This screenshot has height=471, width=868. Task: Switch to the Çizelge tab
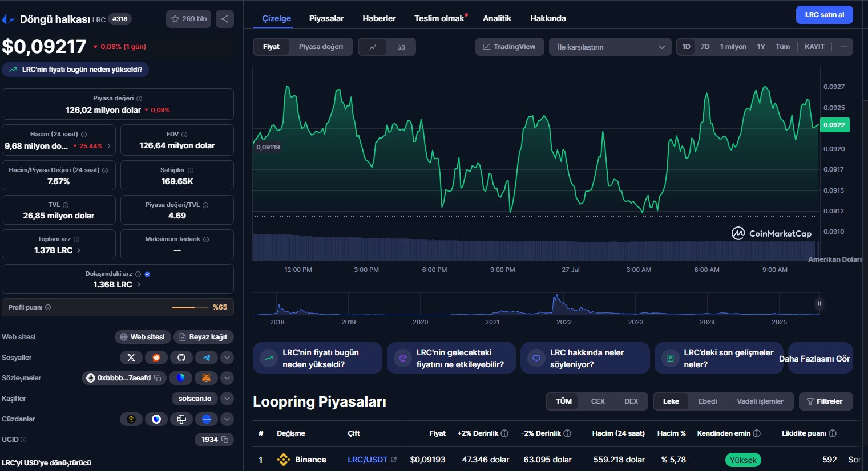pyautogui.click(x=277, y=18)
